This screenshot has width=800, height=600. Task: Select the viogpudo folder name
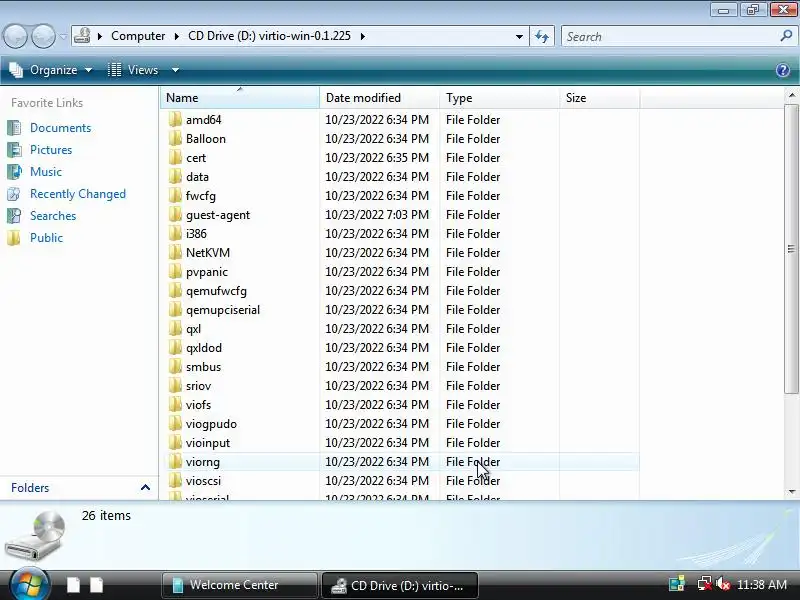tap(211, 424)
